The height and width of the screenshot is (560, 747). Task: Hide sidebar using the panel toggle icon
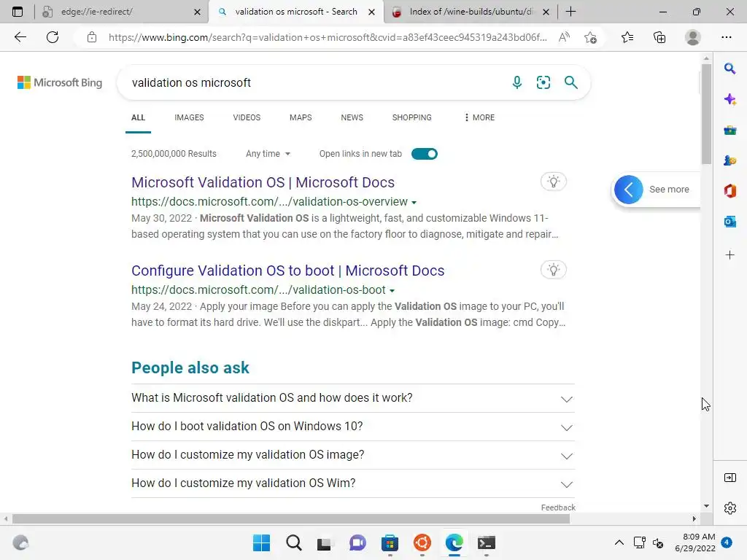tap(729, 478)
